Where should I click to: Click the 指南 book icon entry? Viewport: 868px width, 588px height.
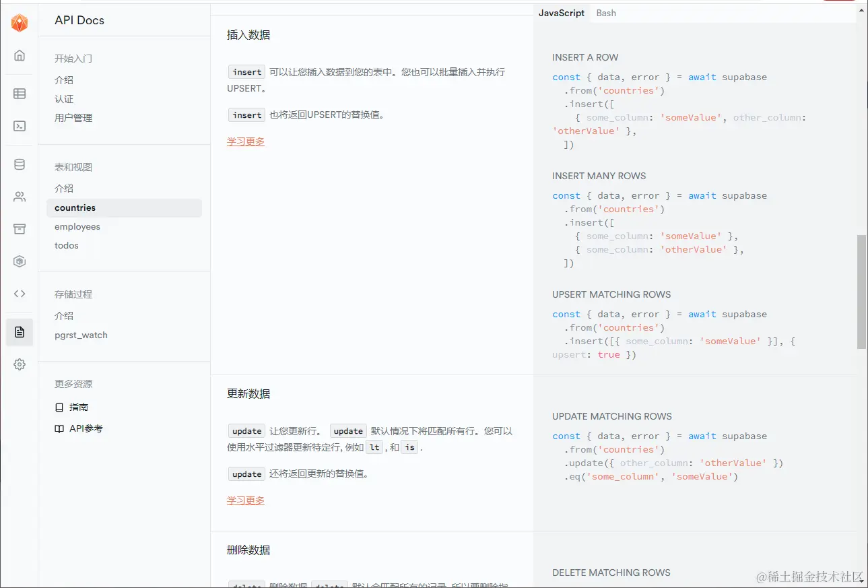(72, 407)
